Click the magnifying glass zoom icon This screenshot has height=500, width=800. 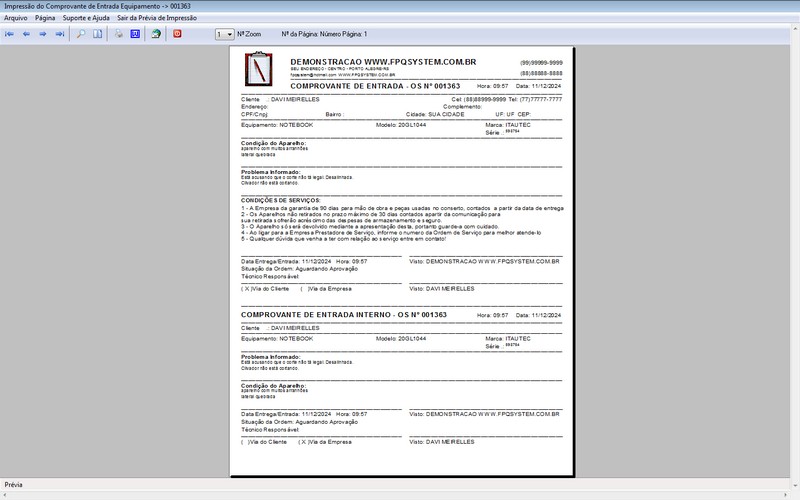point(81,34)
